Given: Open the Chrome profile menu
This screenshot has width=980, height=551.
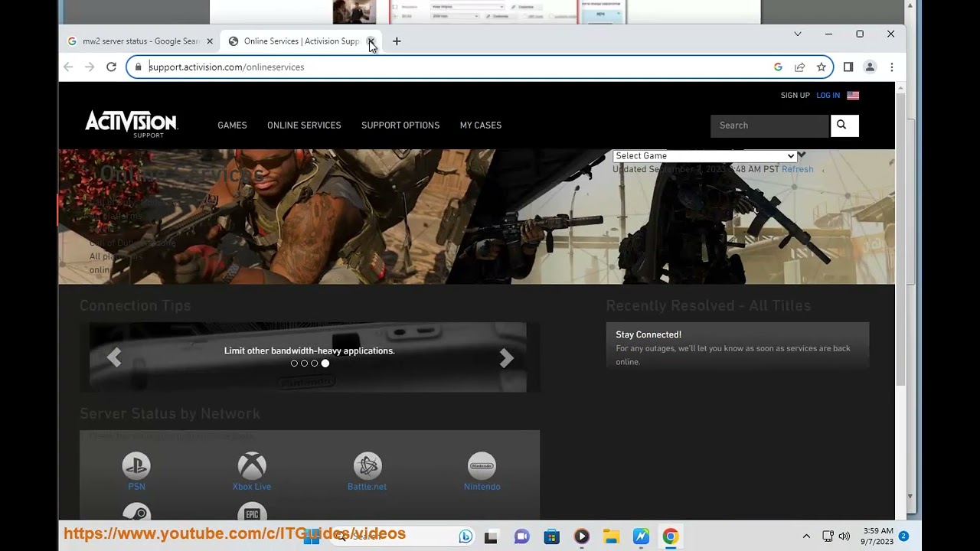Looking at the screenshot, I should 870,67.
